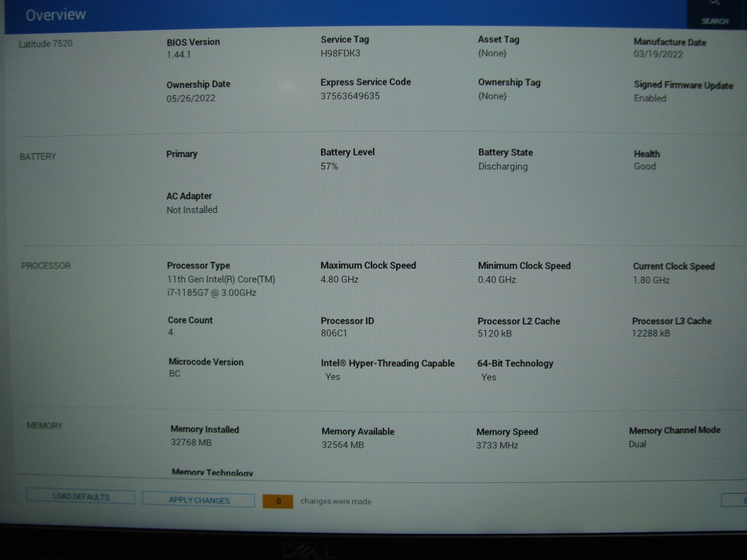Click Express Service Code 37563649635
This screenshot has width=747, height=560.
pos(350,96)
